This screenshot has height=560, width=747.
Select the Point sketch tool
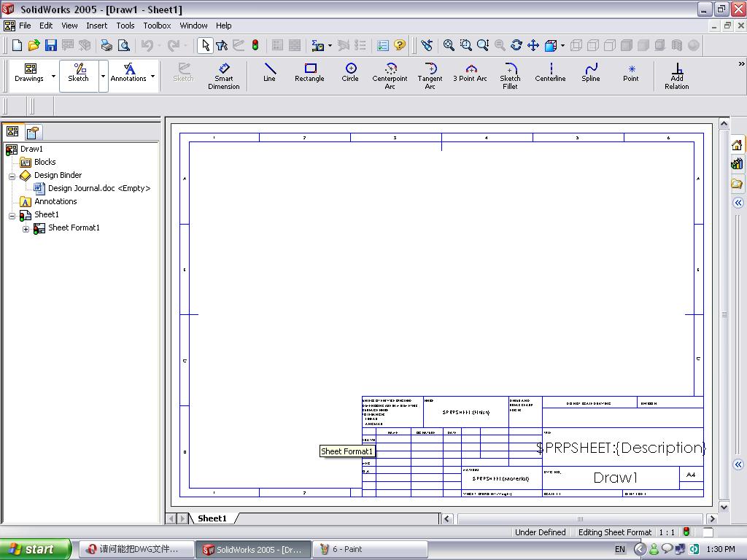tap(631, 73)
